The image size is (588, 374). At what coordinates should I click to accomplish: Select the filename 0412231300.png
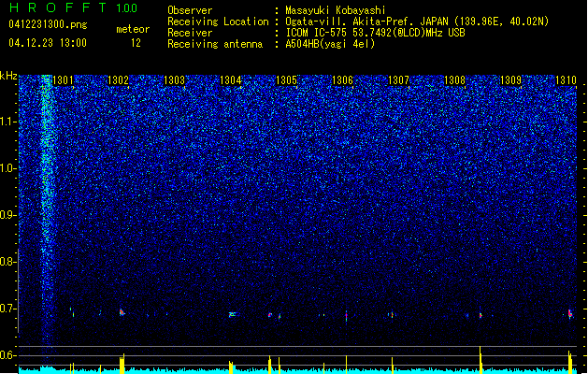[x=48, y=25]
